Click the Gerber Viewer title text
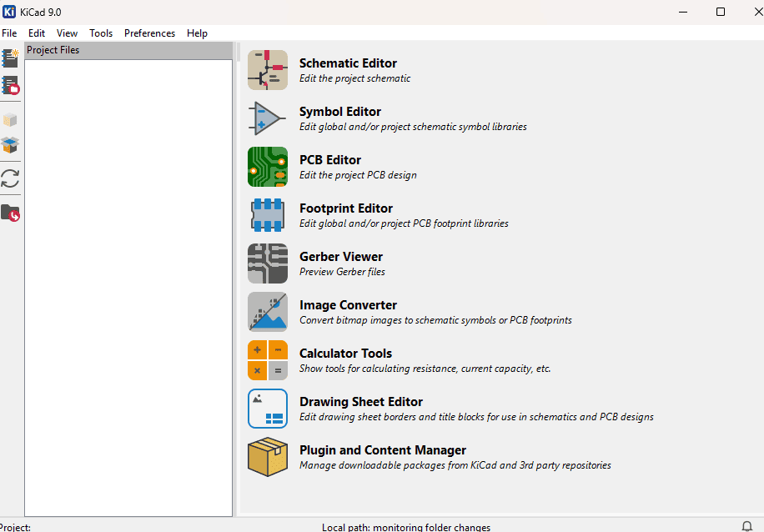Viewport: 764px width, 532px height. pyautogui.click(x=341, y=257)
